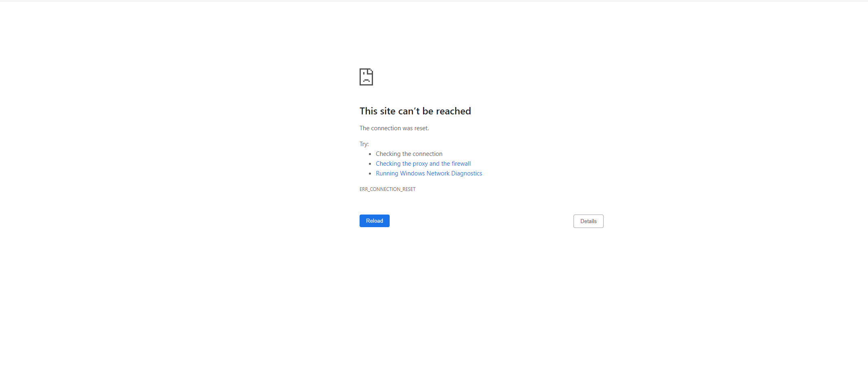Click the word "reset" in the connection message
The width and height of the screenshot is (868, 368).
pyautogui.click(x=421, y=128)
